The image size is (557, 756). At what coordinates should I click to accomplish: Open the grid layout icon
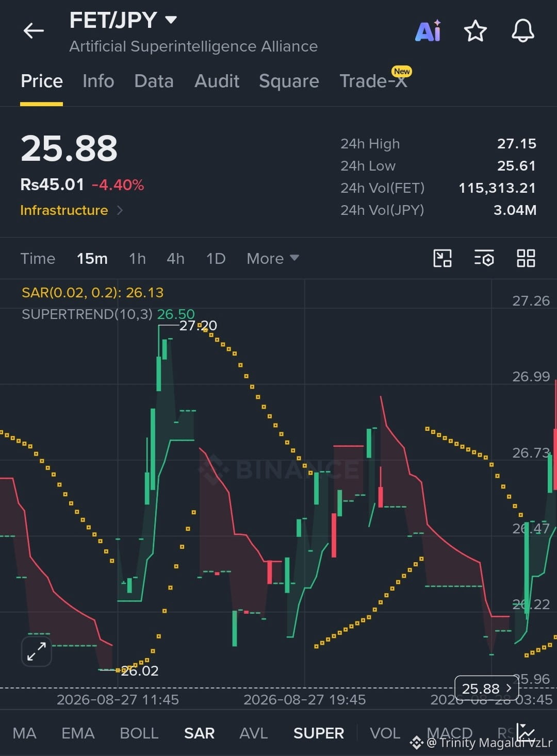click(x=526, y=258)
